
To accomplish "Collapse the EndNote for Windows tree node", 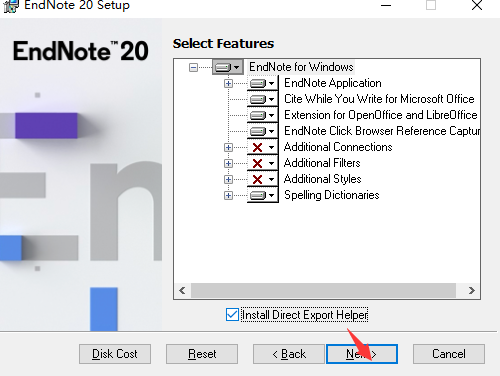I will pyautogui.click(x=193, y=67).
